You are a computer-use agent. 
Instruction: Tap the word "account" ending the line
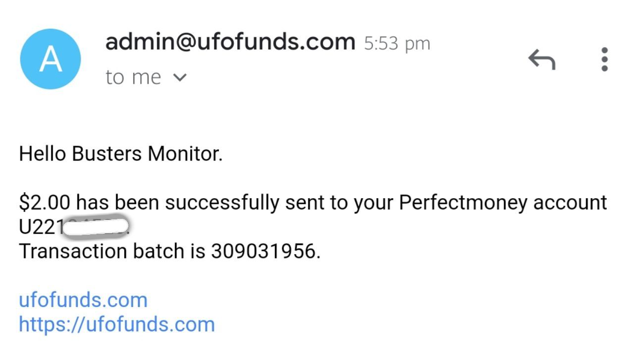[x=570, y=203]
